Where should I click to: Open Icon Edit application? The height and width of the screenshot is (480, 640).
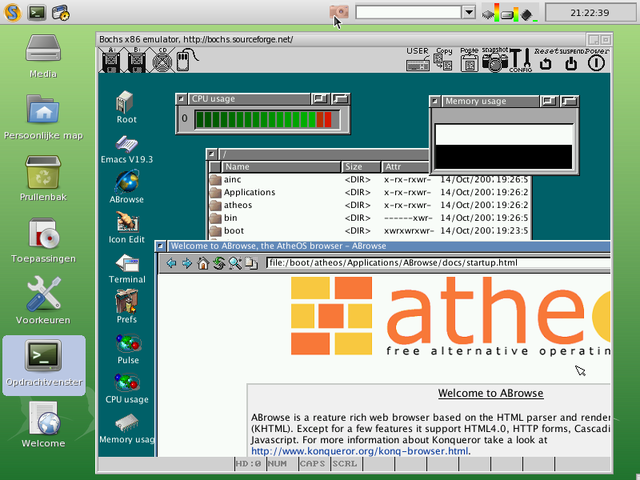click(x=127, y=228)
